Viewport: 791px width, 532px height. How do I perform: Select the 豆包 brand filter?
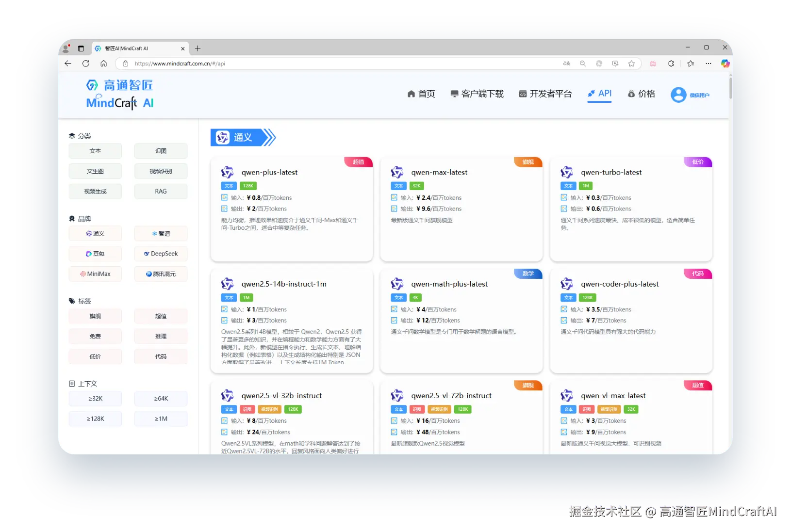[x=95, y=254]
